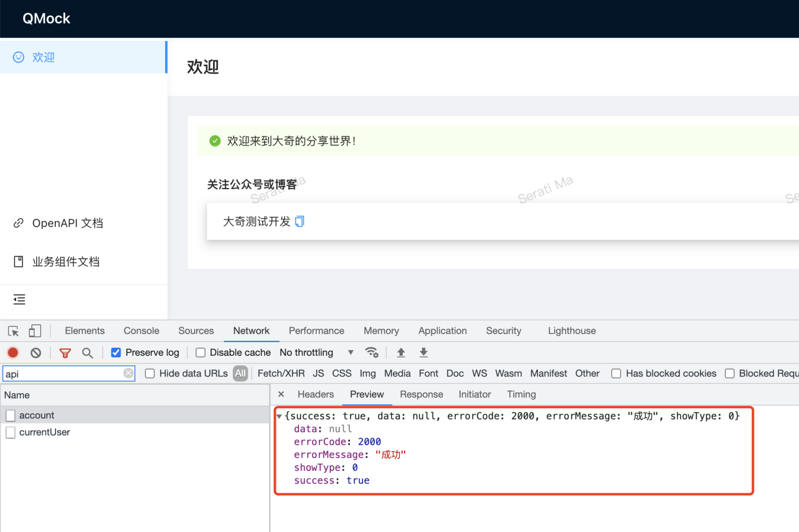Open the Elements panel tab
This screenshot has height=532, width=799.
pyautogui.click(x=85, y=331)
